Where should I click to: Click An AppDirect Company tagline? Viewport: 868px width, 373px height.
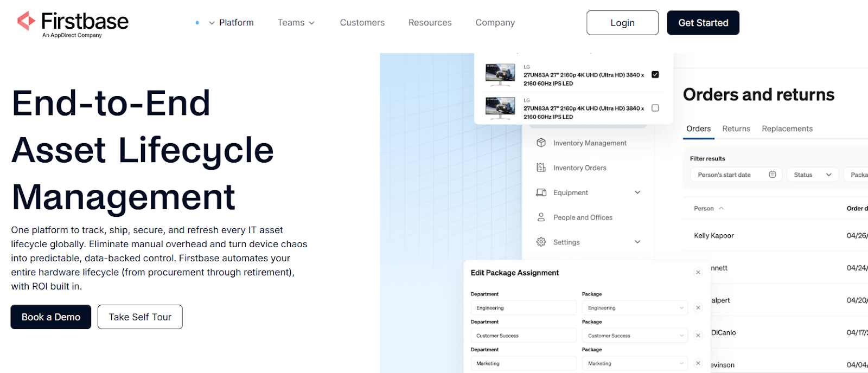(x=72, y=35)
